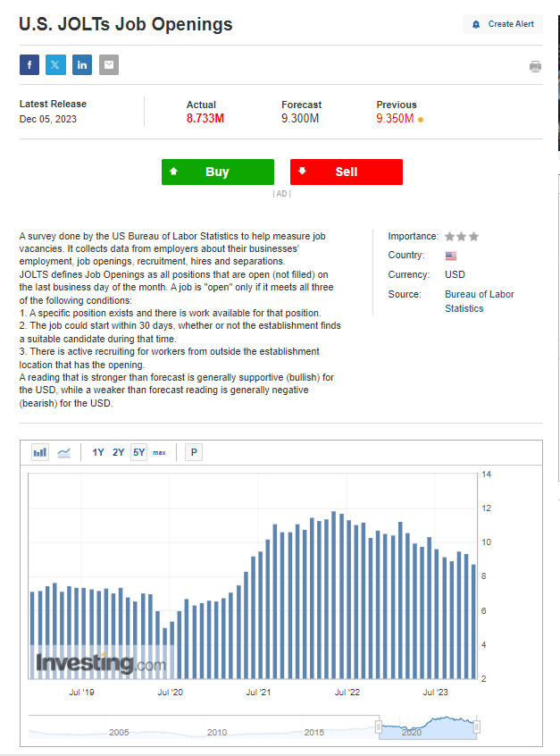Viewport: 560px width, 756px height.
Task: Select the 1Y chart range
Action: tap(98, 452)
